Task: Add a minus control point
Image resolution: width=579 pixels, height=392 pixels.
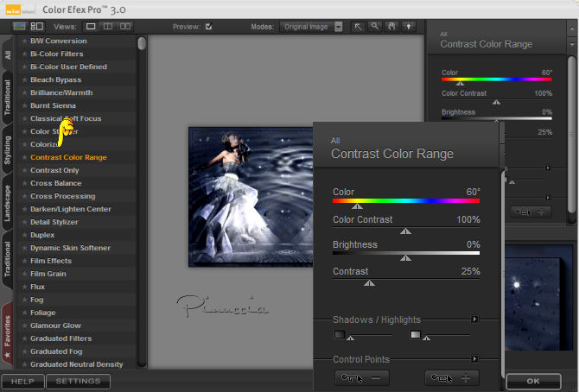Action: 362,377
